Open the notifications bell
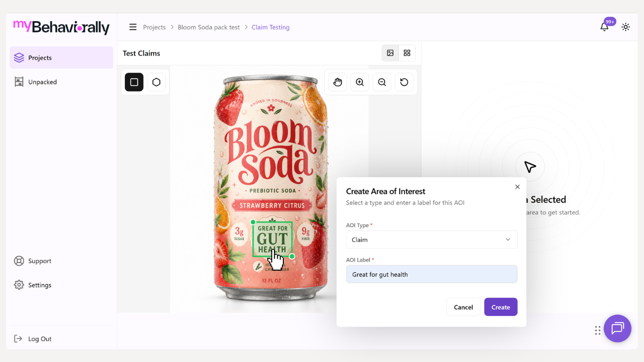Viewport: 644px width, 362px height. (x=604, y=27)
